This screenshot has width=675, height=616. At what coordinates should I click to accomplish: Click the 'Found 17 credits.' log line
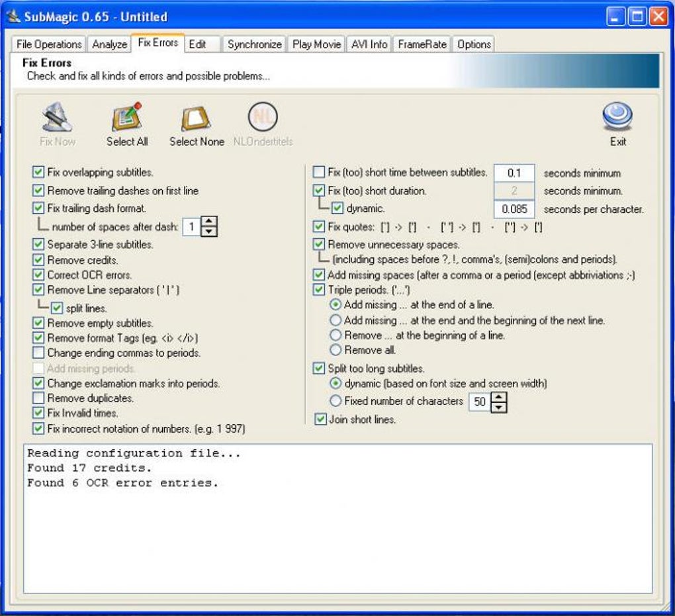89,468
